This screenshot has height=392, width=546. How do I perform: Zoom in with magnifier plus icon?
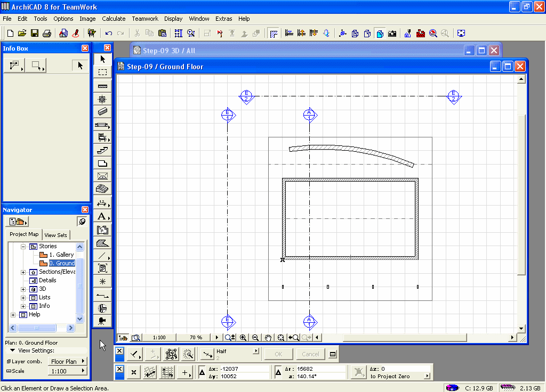coord(243,337)
